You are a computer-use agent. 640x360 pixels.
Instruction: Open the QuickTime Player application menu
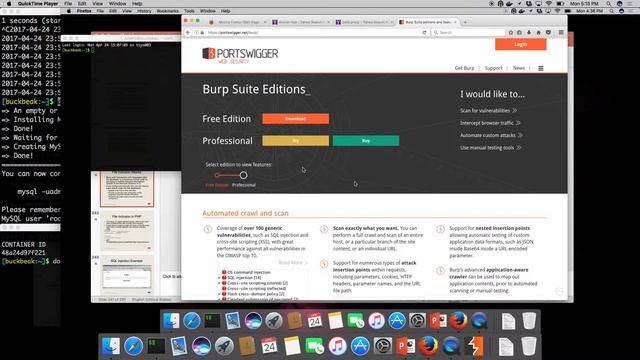(38, 4)
